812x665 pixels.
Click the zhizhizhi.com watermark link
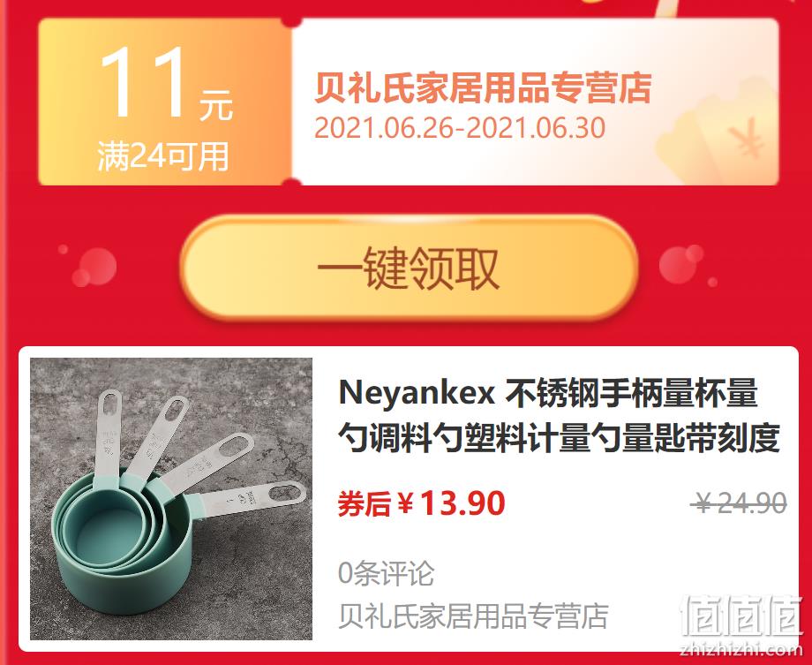(x=741, y=648)
